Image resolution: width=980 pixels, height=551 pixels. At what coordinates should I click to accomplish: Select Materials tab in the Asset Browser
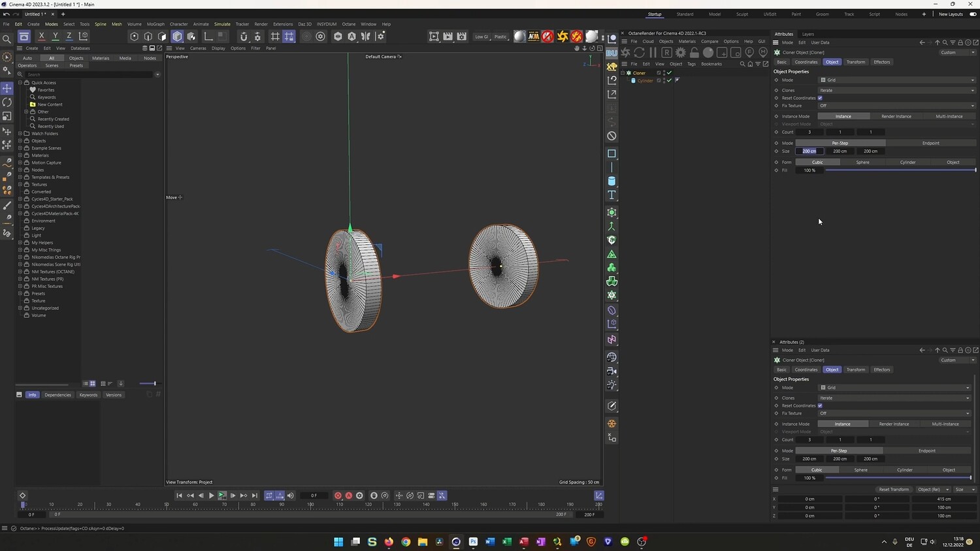tap(101, 58)
